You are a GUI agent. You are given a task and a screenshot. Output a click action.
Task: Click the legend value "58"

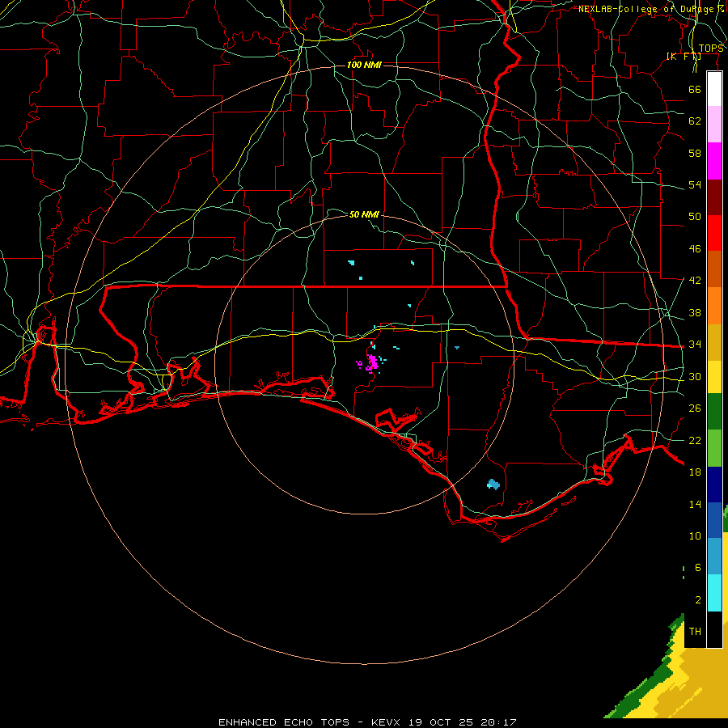pos(695,153)
